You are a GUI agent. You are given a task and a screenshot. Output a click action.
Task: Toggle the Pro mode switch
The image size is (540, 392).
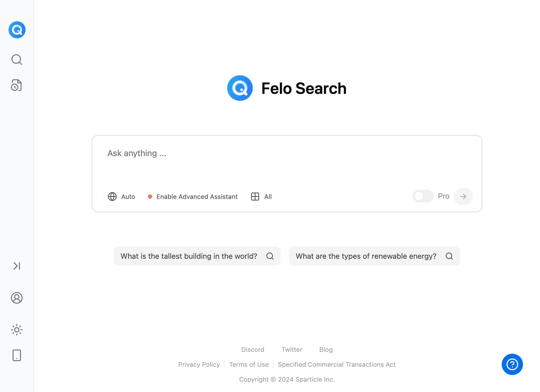click(x=422, y=196)
